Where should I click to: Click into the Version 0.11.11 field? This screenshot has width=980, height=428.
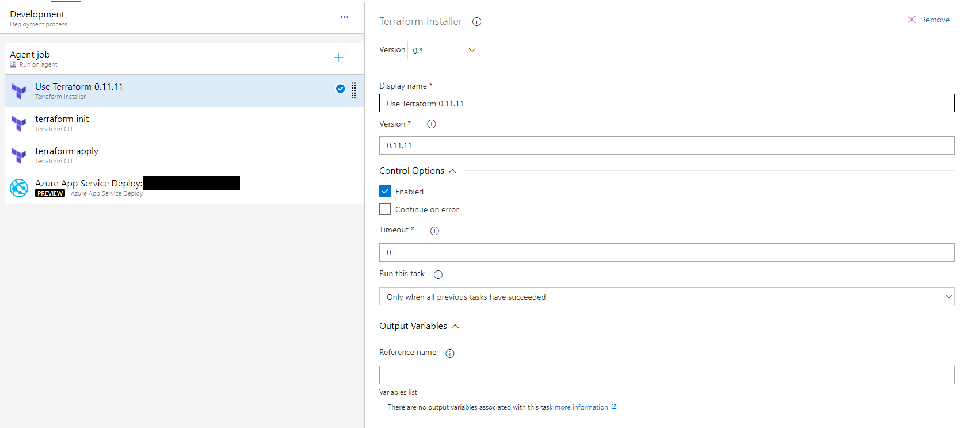[x=666, y=146]
